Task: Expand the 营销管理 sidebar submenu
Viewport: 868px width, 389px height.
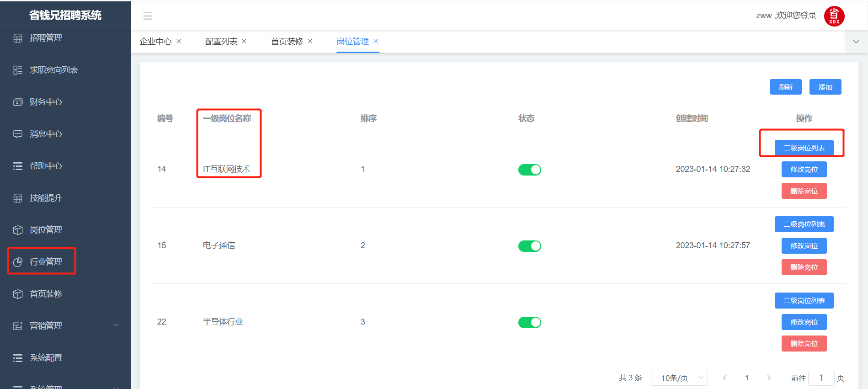Action: click(x=116, y=325)
